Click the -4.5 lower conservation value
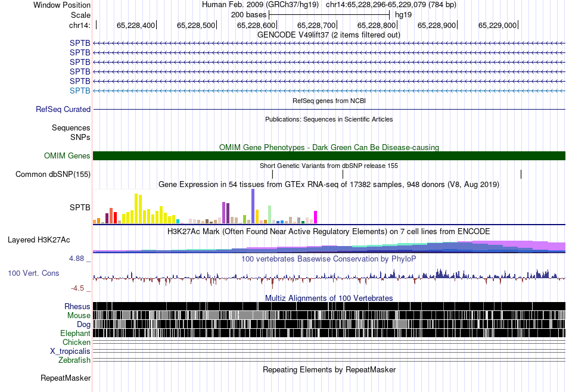Image resolution: width=566 pixels, height=392 pixels. click(77, 288)
